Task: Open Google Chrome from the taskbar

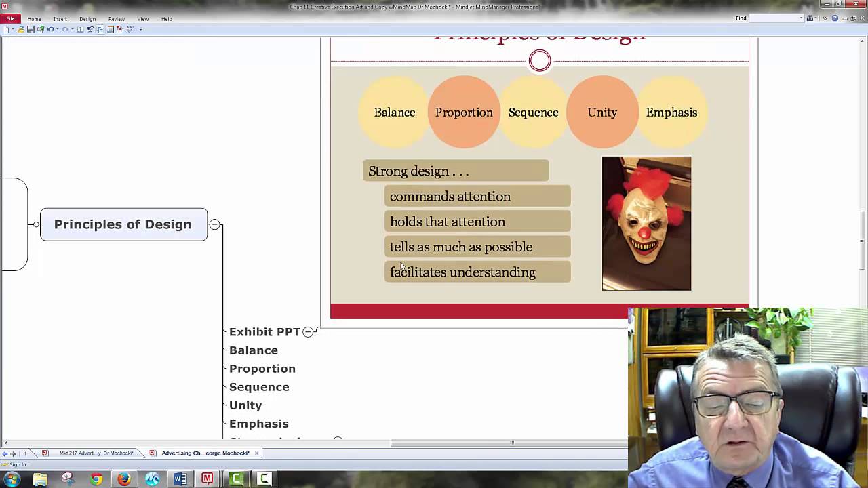Action: 96,479
